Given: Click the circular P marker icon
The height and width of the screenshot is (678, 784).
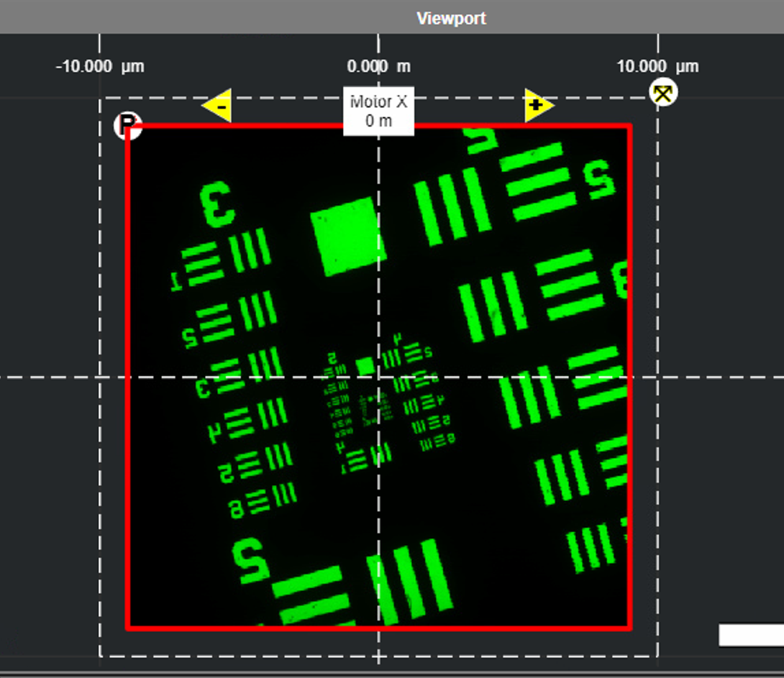Looking at the screenshot, I should [128, 124].
